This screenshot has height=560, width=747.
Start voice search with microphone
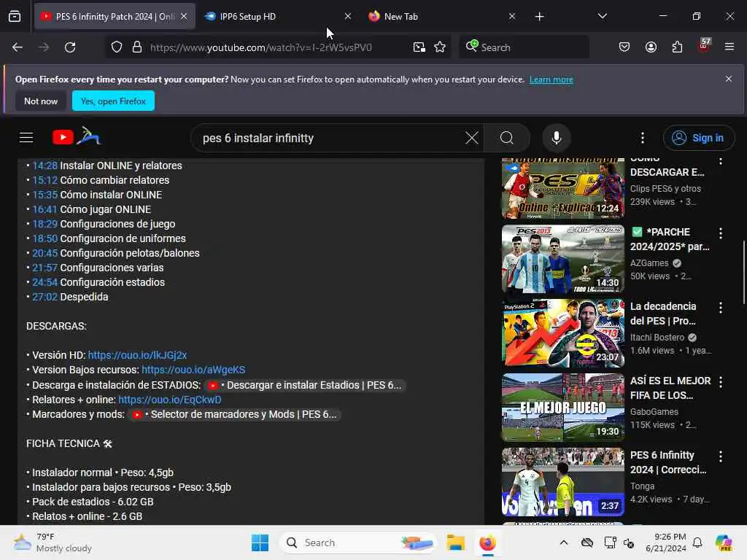[556, 138]
